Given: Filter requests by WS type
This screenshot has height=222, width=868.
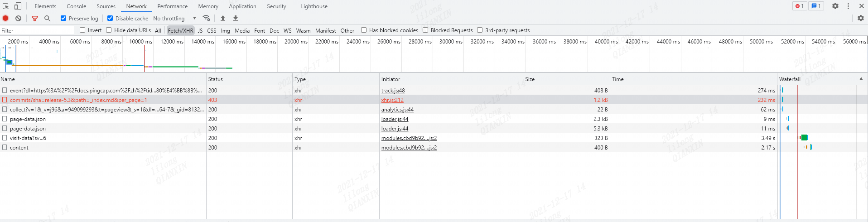Looking at the screenshot, I should point(288,31).
